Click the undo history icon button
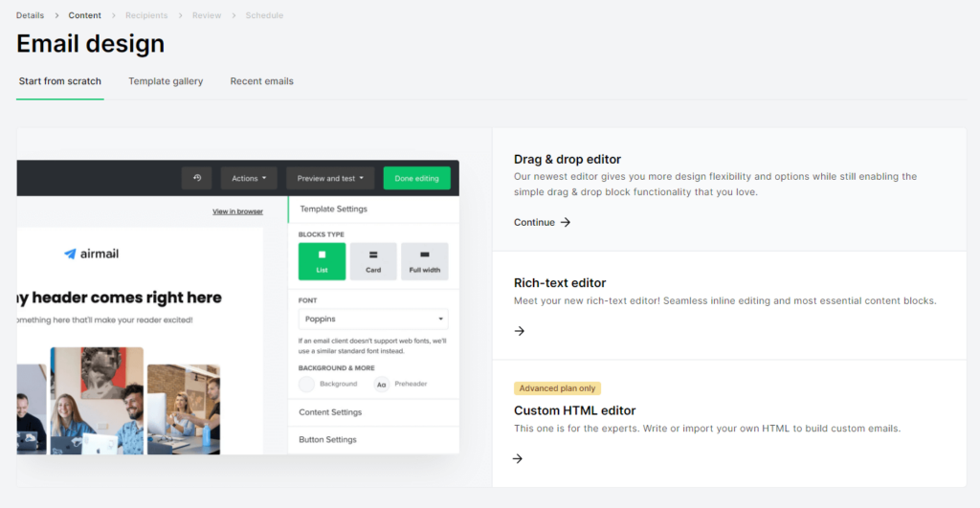 coord(197,178)
